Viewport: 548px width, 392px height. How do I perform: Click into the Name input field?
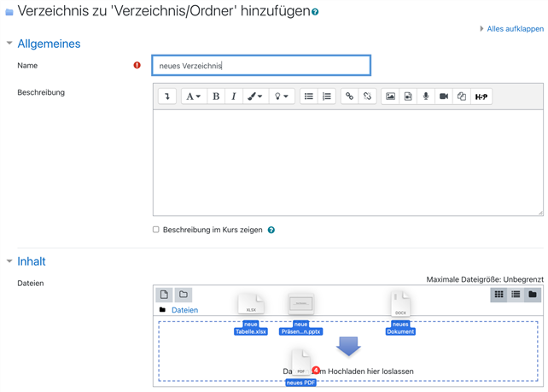point(261,66)
